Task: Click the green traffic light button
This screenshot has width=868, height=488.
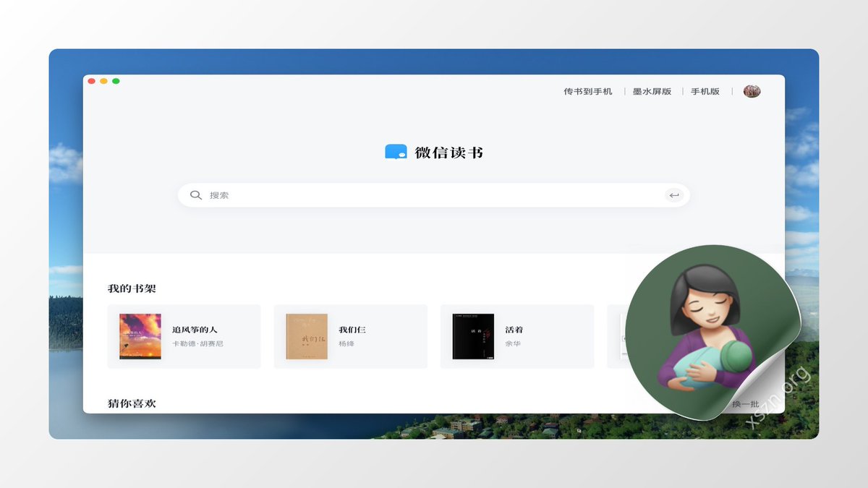Action: tap(114, 81)
